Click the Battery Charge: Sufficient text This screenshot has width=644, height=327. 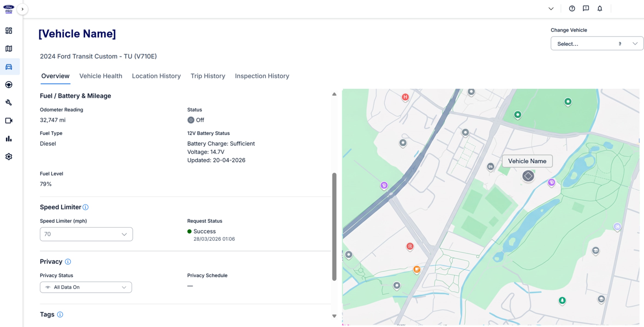[221, 144]
